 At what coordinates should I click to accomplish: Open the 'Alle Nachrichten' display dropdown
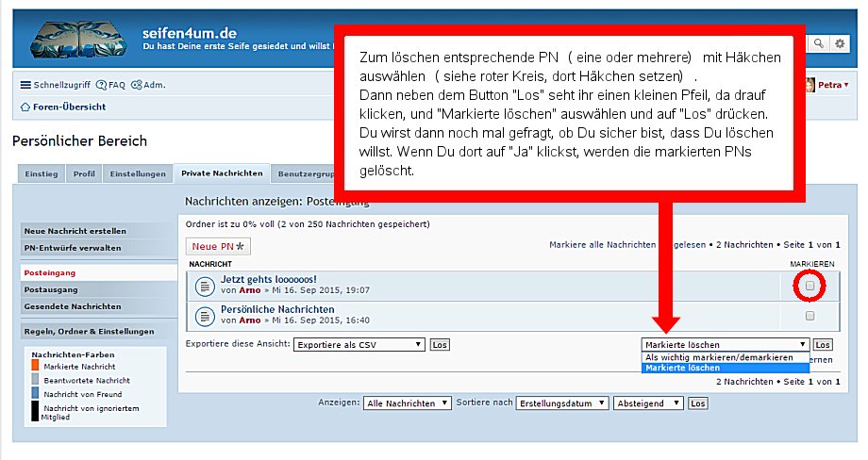408,403
